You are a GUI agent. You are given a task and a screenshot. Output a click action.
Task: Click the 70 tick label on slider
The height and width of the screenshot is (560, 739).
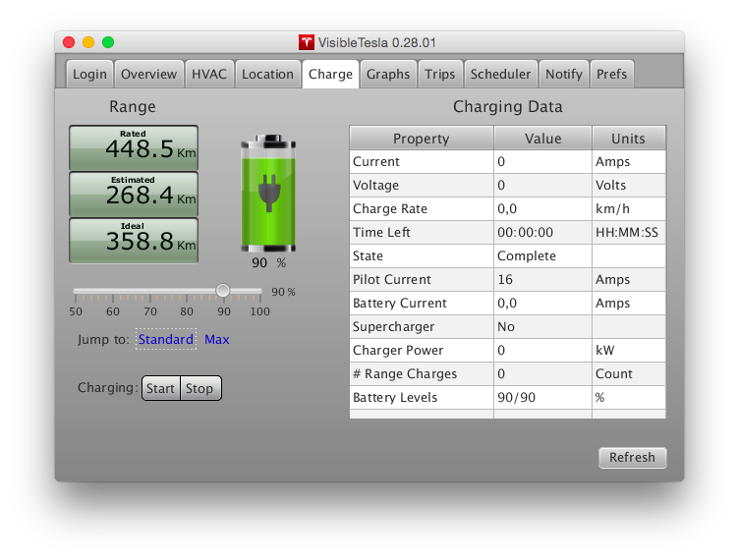click(x=150, y=311)
